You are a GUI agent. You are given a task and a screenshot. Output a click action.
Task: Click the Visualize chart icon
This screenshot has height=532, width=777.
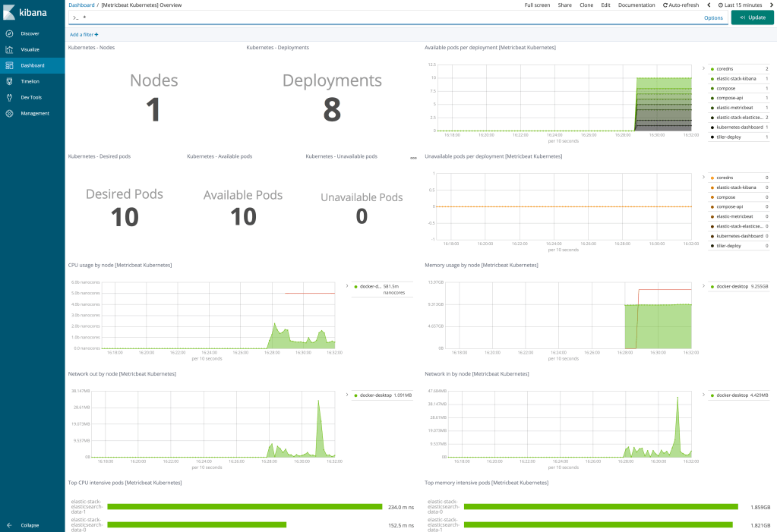(x=9, y=49)
